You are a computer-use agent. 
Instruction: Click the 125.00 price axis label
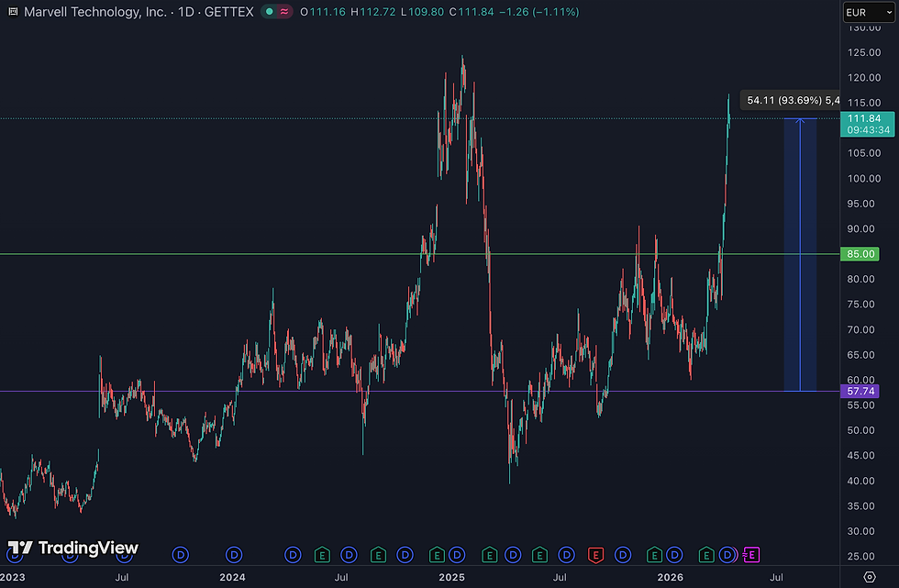[864, 52]
